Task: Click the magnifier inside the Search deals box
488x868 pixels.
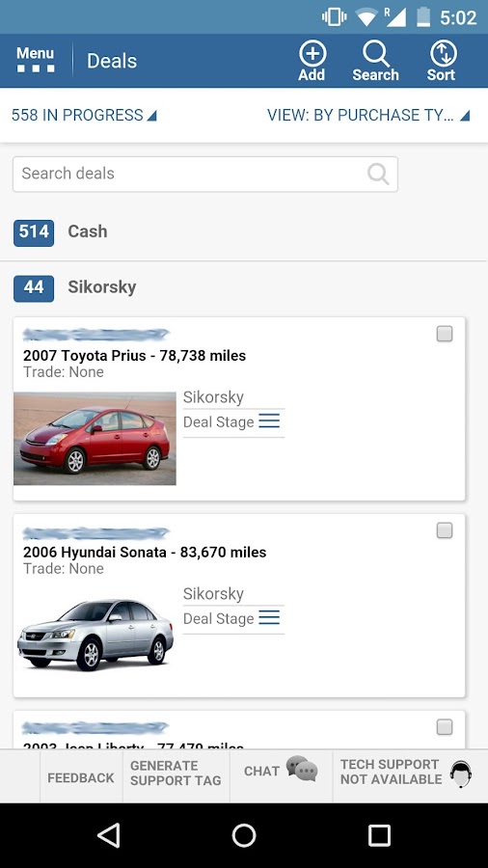Action: pyautogui.click(x=378, y=174)
